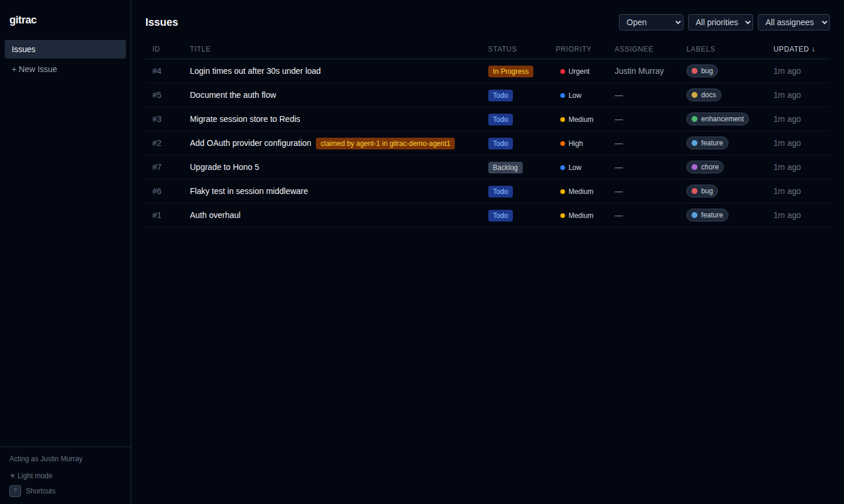
Task: Toggle Light mode
Action: (31, 476)
